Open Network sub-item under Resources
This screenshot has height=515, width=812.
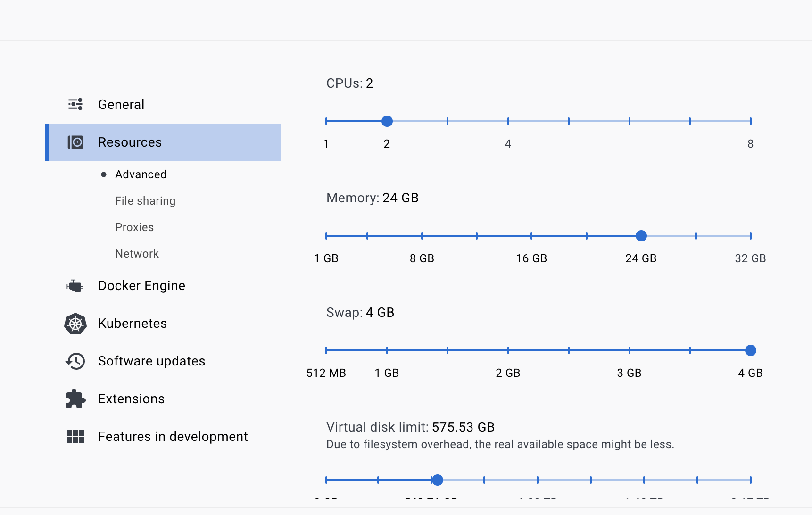[x=137, y=254]
